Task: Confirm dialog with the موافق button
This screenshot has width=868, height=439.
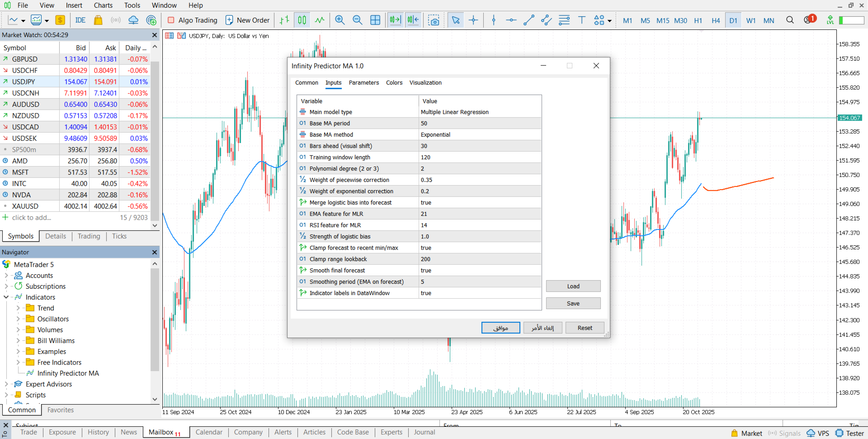Action: click(501, 328)
